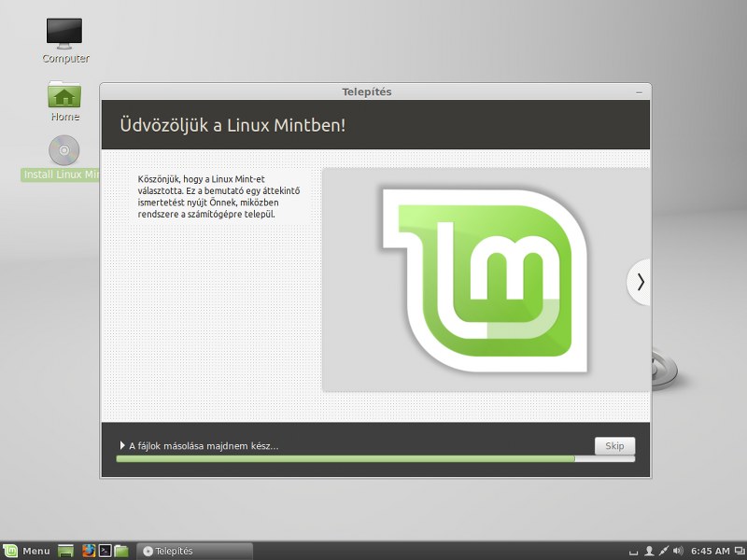The image size is (747, 560).
Task: Click the user account tray icon
Action: [648, 551]
